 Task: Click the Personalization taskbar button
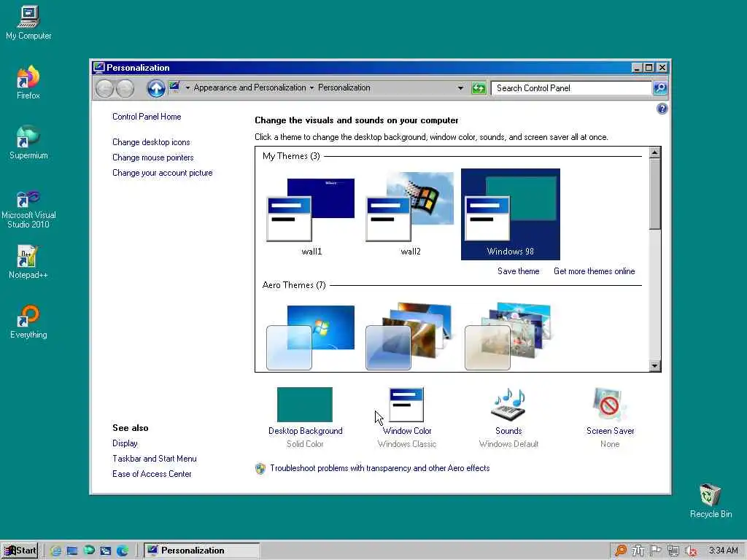(x=201, y=551)
